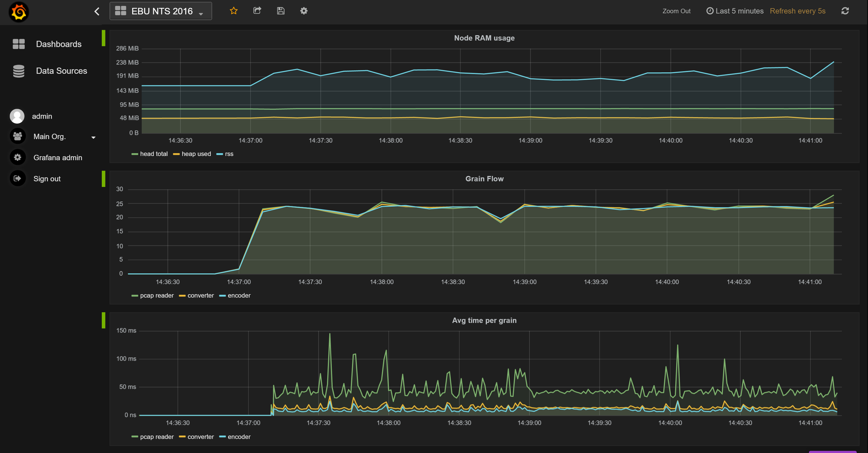Expand the Main Org. dropdown
Image resolution: width=868 pixels, height=453 pixels.
[x=93, y=137]
